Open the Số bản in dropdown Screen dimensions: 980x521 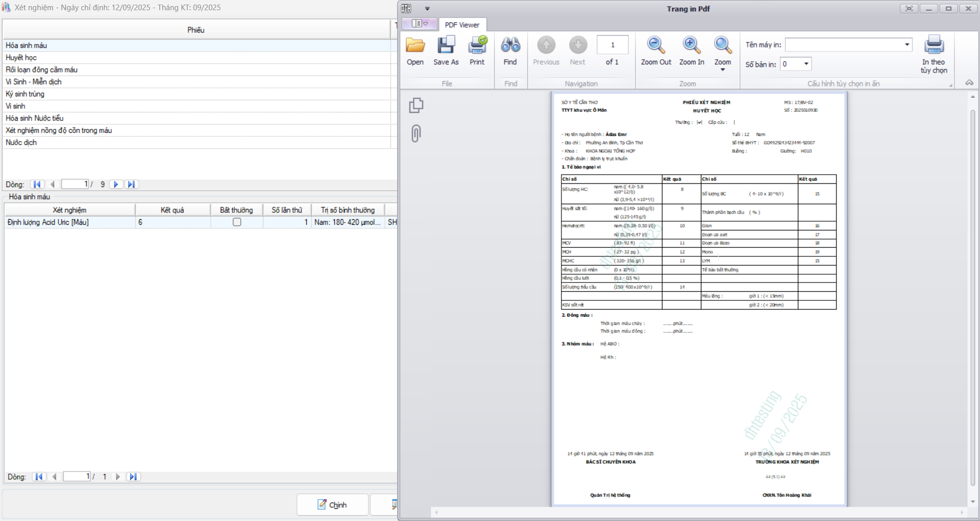(806, 64)
